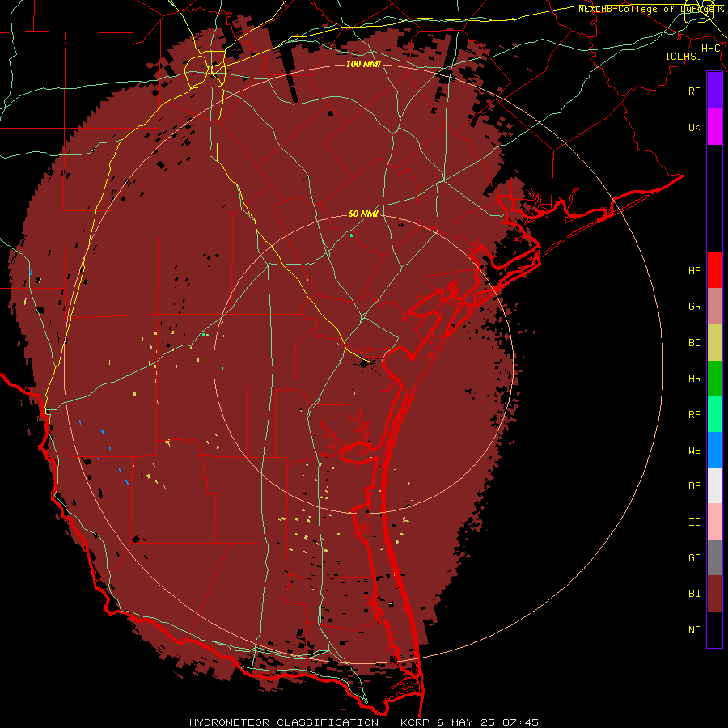Click the HR legend label
Screen dimensions: 728x728
point(695,379)
